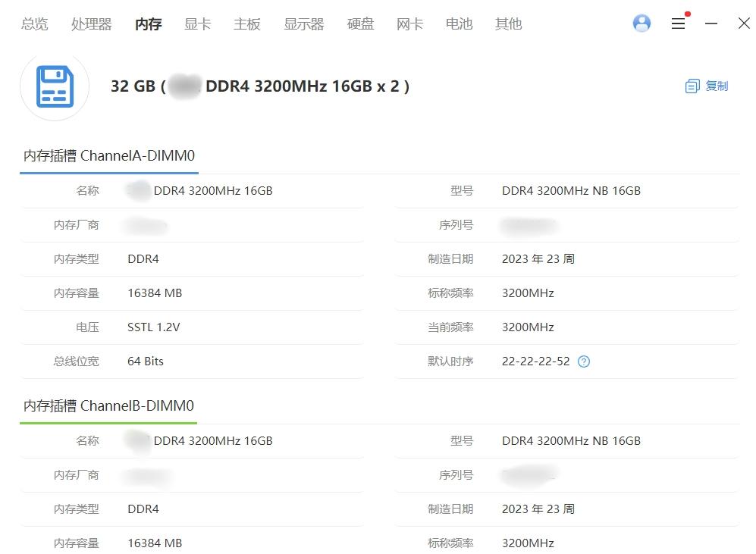Close the hardware info window

pos(744,23)
